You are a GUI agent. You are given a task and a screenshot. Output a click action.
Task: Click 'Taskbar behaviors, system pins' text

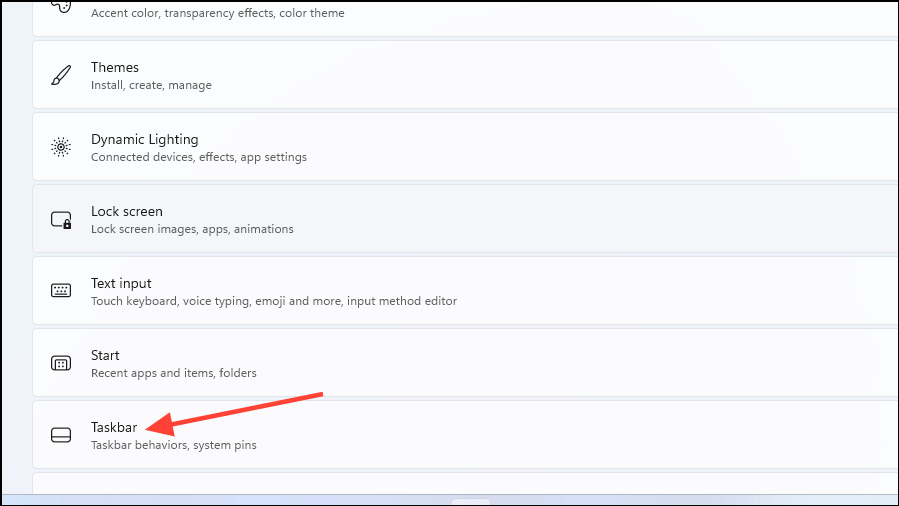click(174, 445)
